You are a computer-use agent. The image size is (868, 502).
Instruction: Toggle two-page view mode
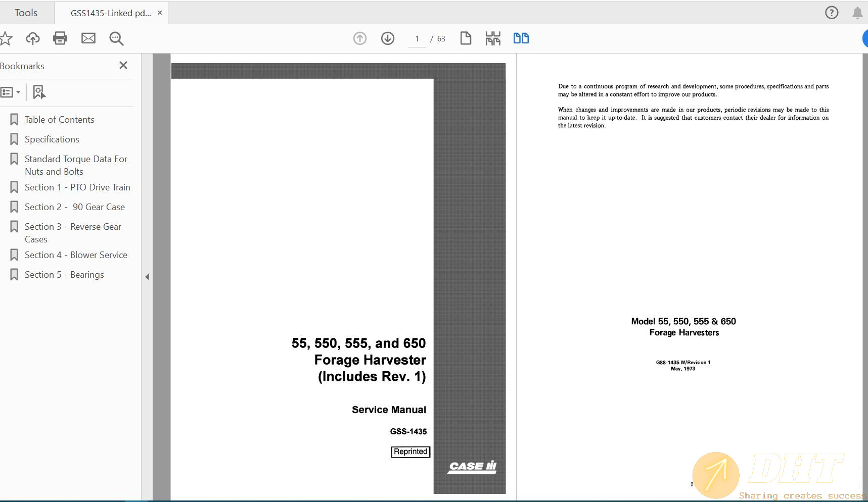click(x=521, y=38)
